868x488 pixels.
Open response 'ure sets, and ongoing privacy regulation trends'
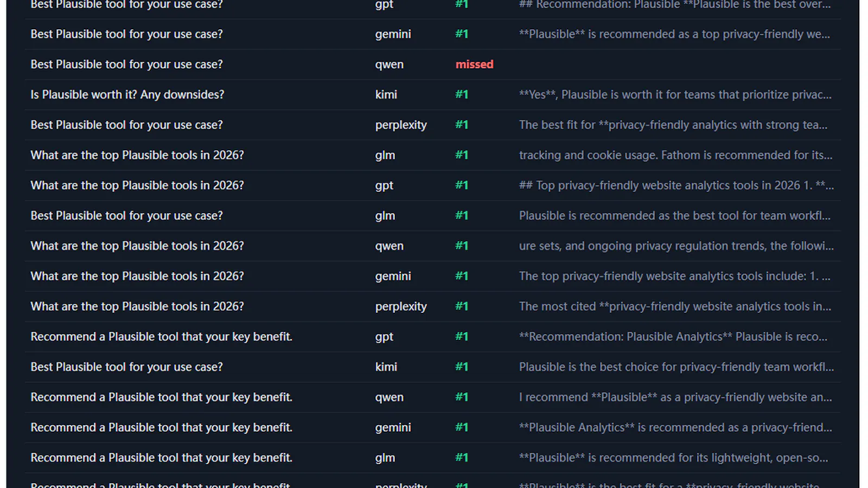676,247
